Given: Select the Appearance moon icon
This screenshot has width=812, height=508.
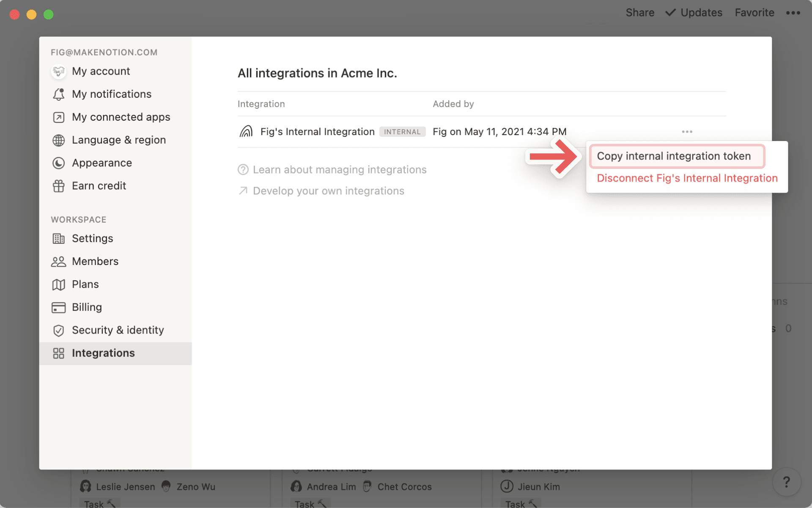Looking at the screenshot, I should (59, 163).
